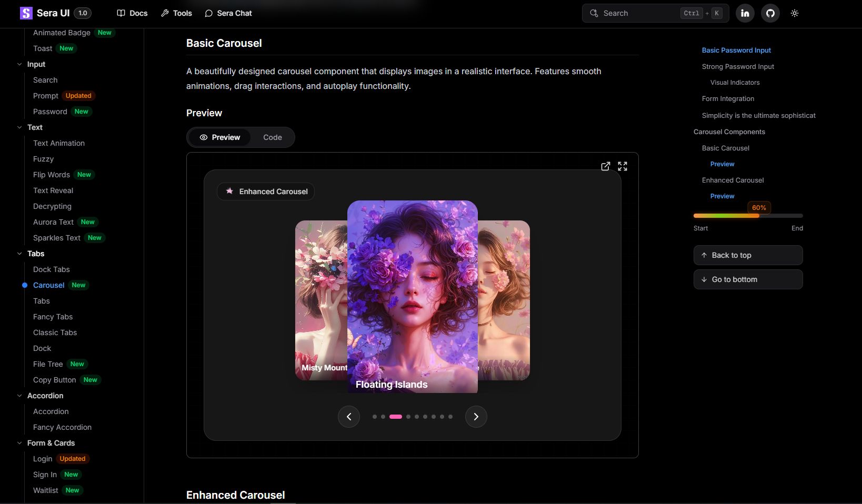Click the Back to top button
The width and height of the screenshot is (862, 504).
(x=748, y=255)
